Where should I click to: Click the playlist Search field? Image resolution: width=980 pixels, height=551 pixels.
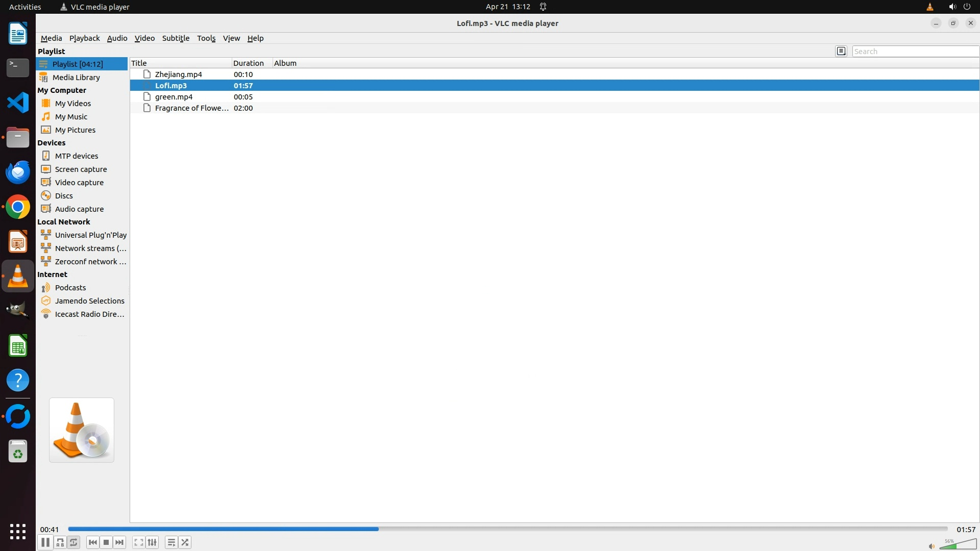[x=915, y=51]
